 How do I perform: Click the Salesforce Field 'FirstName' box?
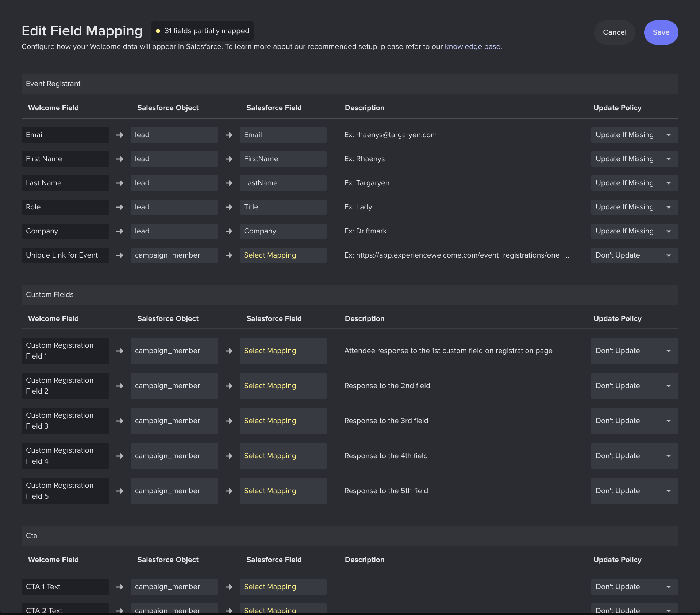point(283,159)
